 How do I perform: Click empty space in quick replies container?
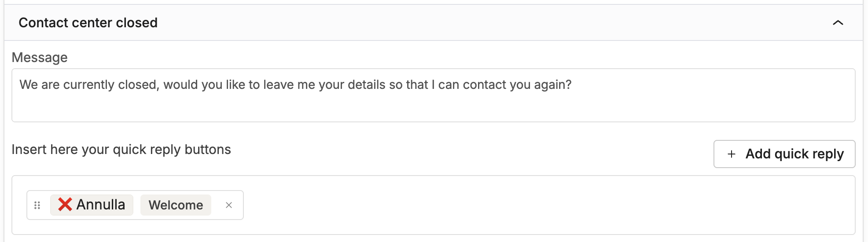click(528, 205)
